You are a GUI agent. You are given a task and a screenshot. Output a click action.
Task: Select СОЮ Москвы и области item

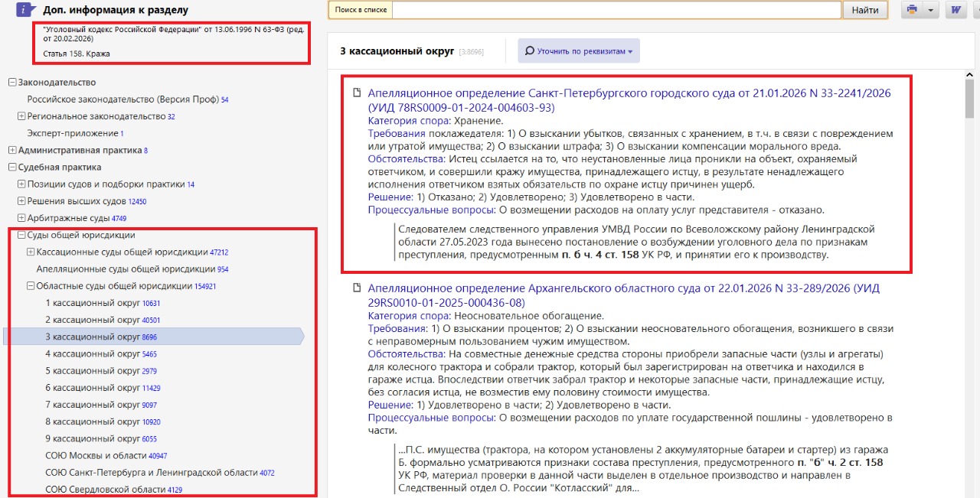coord(96,456)
